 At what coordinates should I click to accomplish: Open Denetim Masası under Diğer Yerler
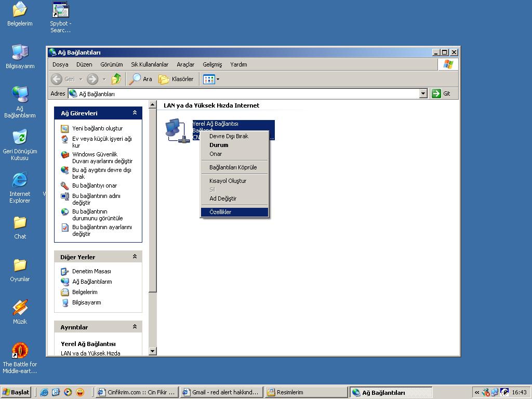(x=91, y=271)
